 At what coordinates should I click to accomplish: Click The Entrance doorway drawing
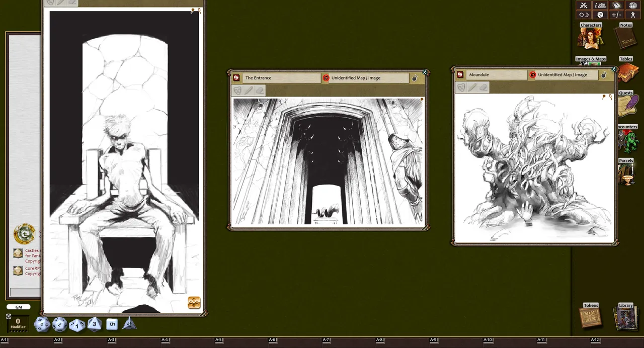(328, 161)
